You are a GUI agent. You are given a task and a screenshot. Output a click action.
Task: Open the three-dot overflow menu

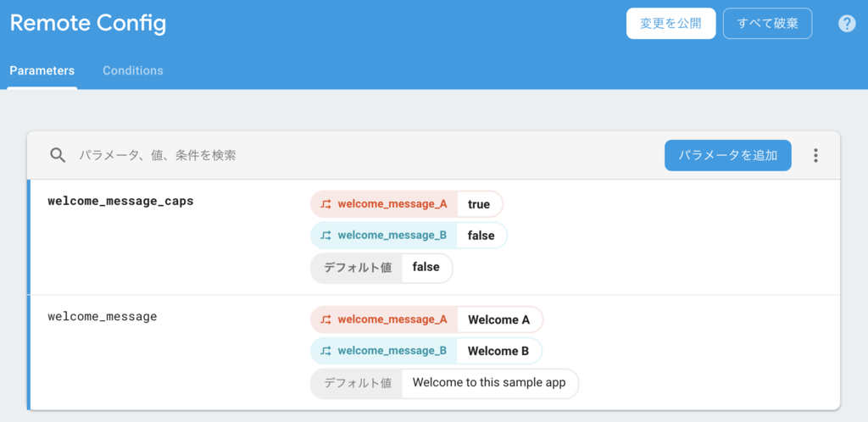point(815,155)
